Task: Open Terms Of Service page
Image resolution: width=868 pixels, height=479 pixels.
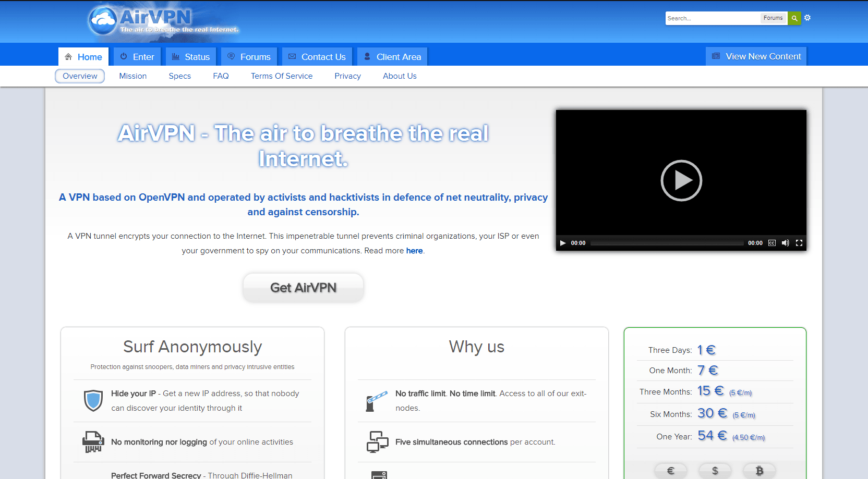Action: point(282,76)
